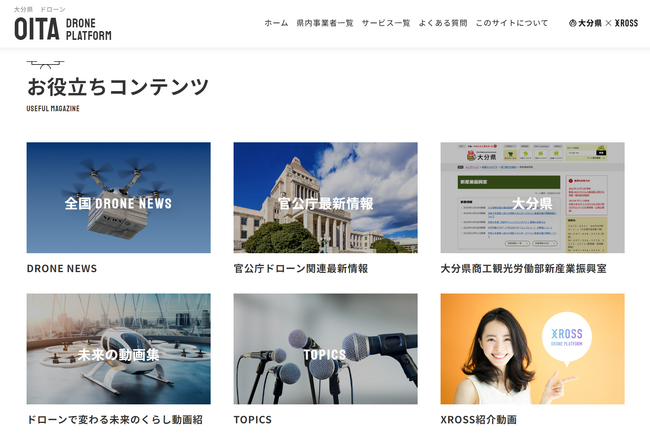
Task: Click the 大分県商工観光労働部新産業振興室 link
Action: (x=523, y=269)
